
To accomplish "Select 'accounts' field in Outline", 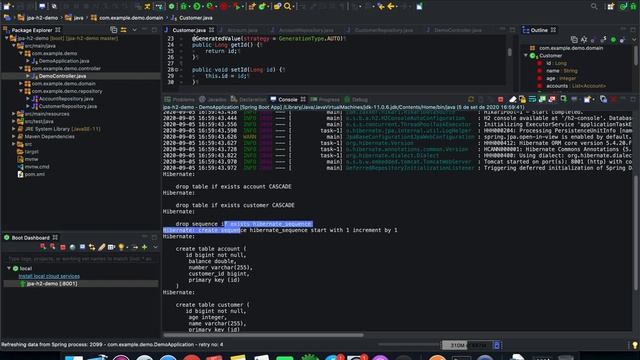I will pos(576,86).
